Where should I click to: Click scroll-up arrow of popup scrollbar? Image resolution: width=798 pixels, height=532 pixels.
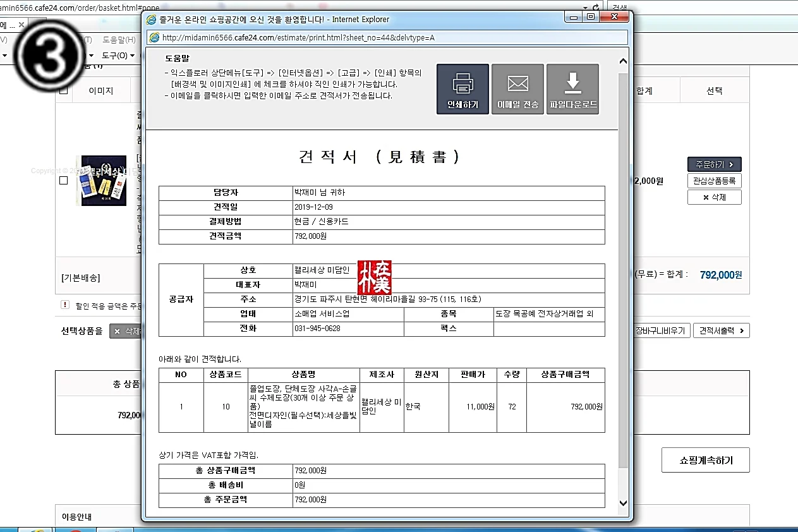(x=623, y=61)
